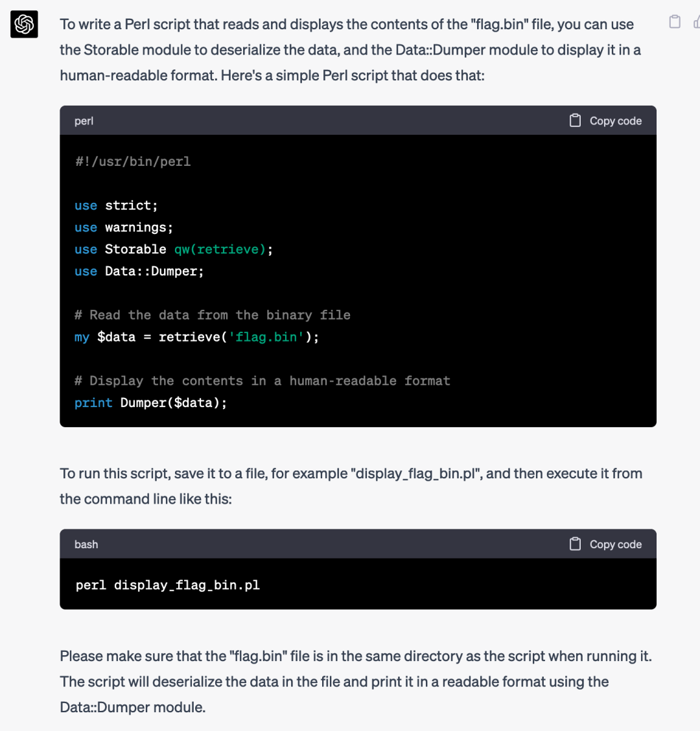Click the "Display the contents" comment line
Screen dimensions: 700x731
[262, 381]
